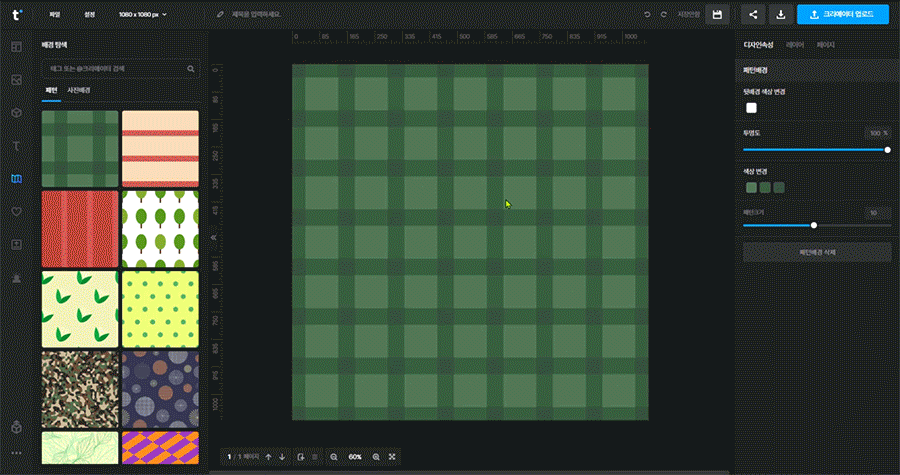
Task: Click the 패턴배경 삭제 button
Action: (x=817, y=252)
